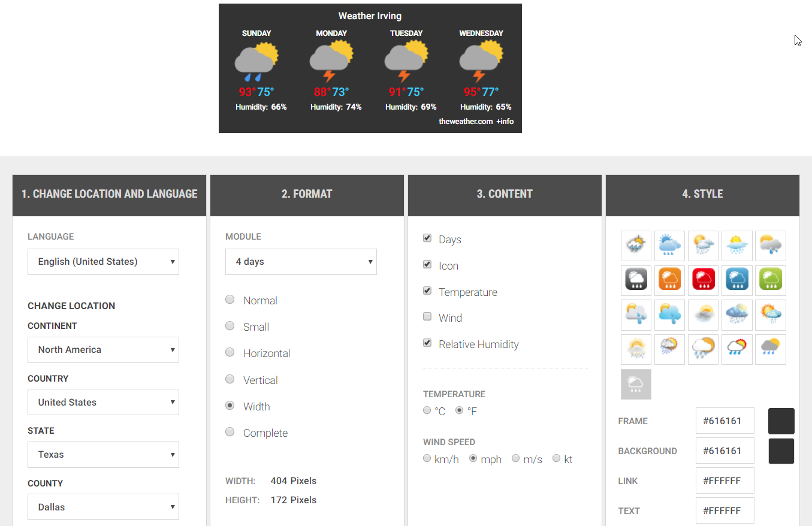Click the +info link in widget
The height and width of the screenshot is (526, 812).
tap(505, 121)
